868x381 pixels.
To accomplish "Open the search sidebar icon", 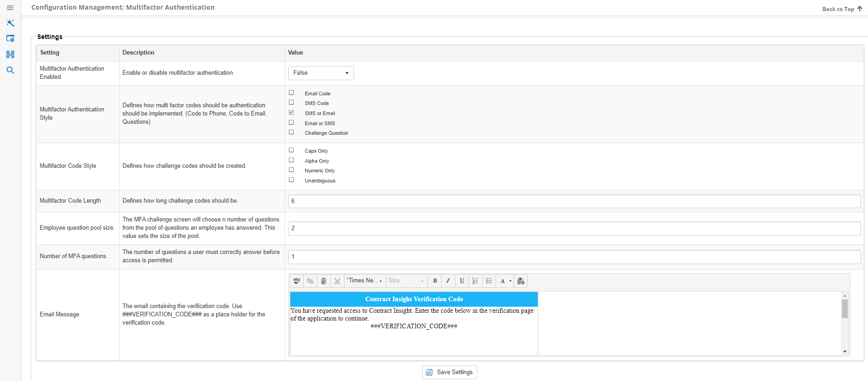I will pos(10,70).
